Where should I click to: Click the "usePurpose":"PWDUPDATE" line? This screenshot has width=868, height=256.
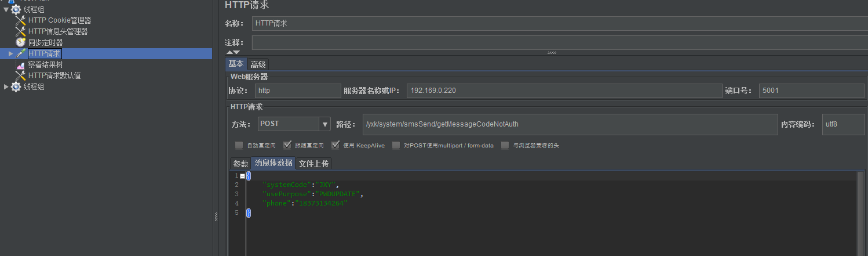pos(313,194)
